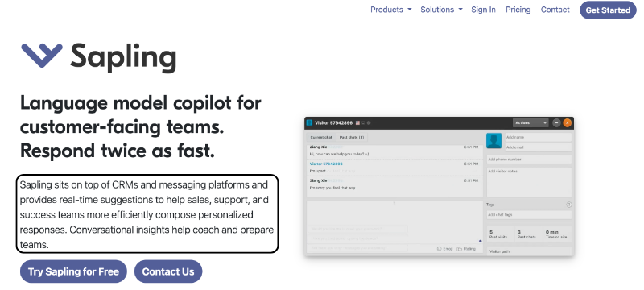Expand the Solutions dropdown menu
The height and width of the screenshot is (290, 644).
click(441, 10)
